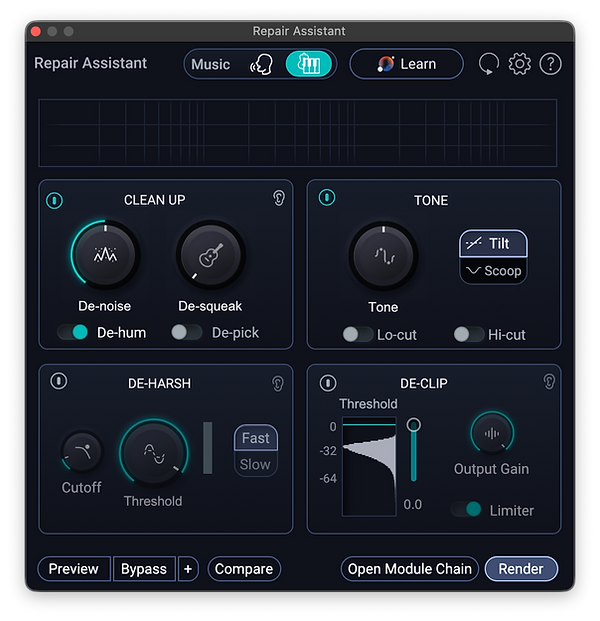Solo the Clean Up module ear icon

279,198
